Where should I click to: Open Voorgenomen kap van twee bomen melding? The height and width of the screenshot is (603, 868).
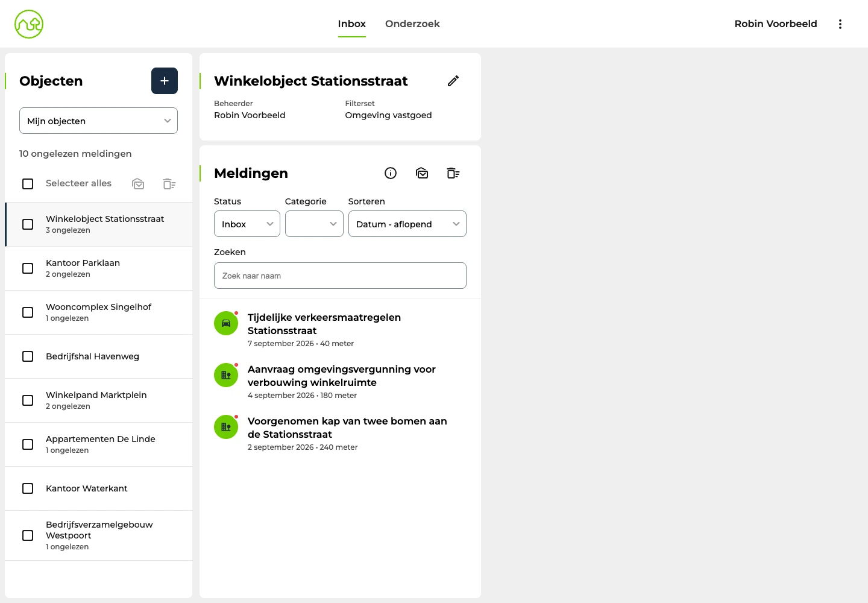pos(340,434)
